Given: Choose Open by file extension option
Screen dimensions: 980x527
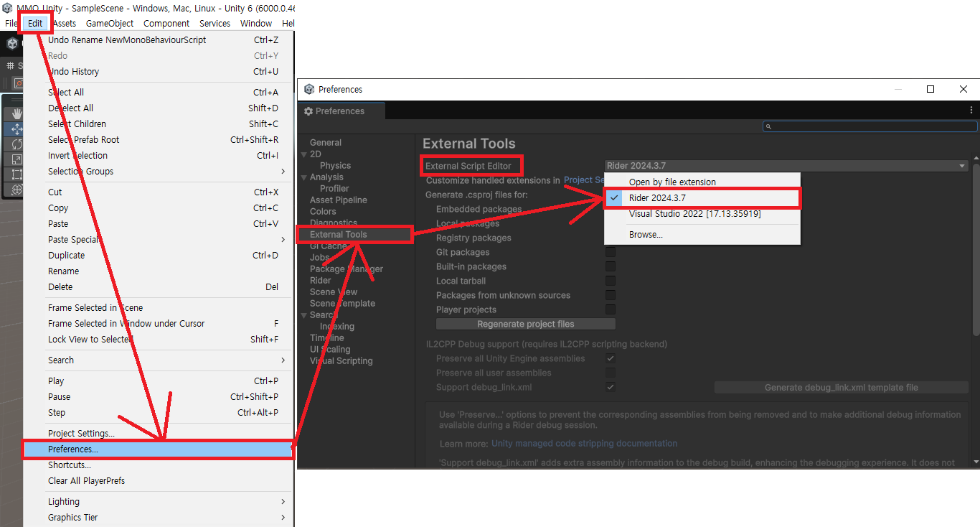Looking at the screenshot, I should click(x=702, y=182).
